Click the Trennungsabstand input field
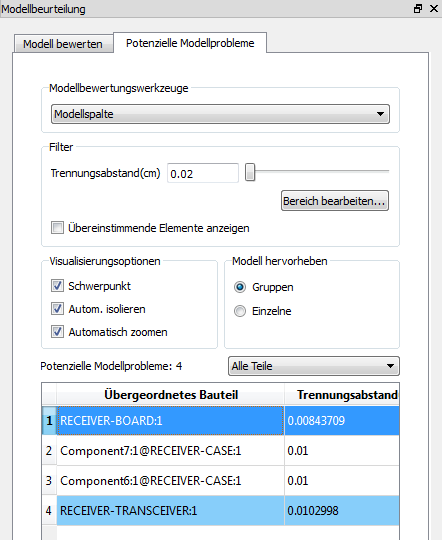442x540 pixels. (203, 173)
